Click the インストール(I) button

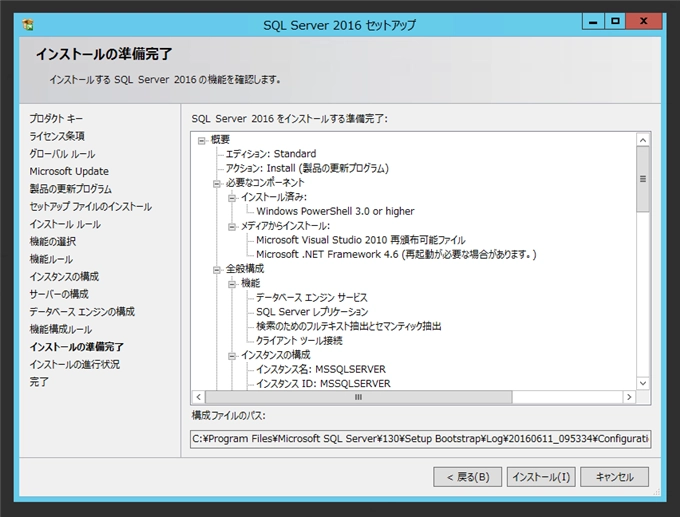click(x=541, y=477)
